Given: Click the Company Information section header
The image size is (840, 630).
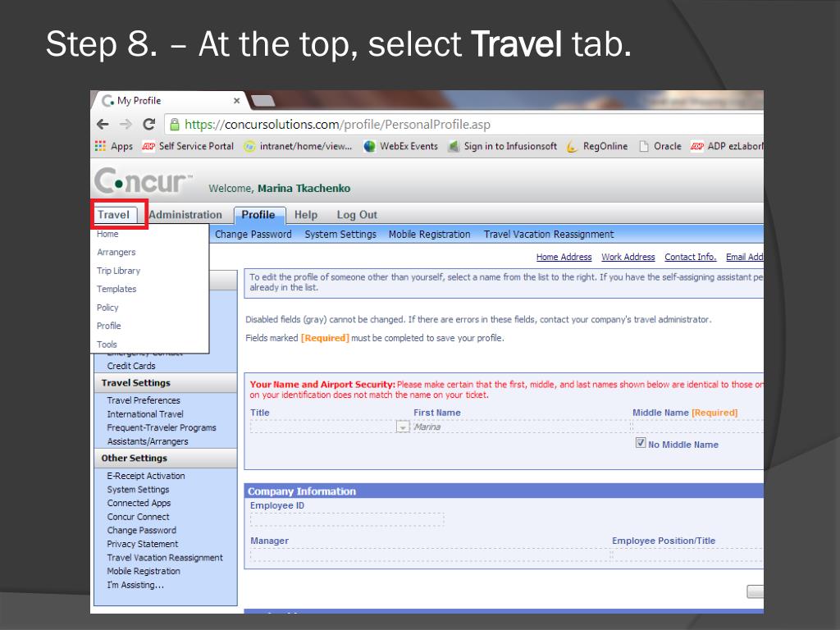Looking at the screenshot, I should coord(504,491).
